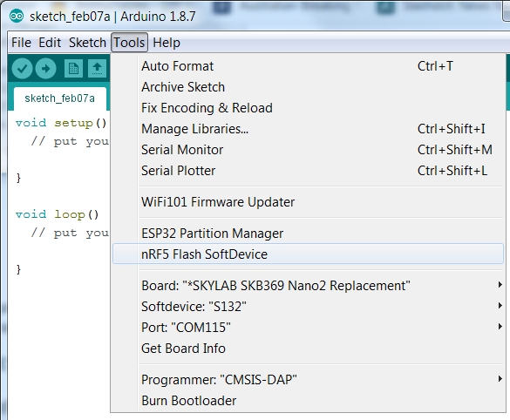Click the Ctrl+Shift+M shortcut text

coord(454,150)
